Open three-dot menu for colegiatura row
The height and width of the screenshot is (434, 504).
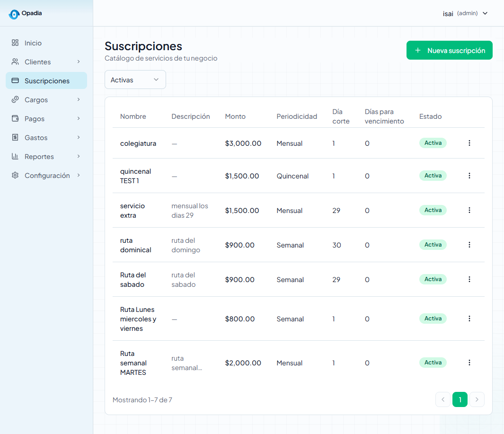pyautogui.click(x=469, y=143)
